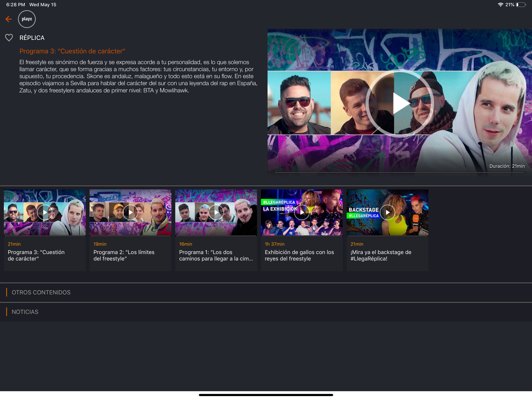Screen dimensions: 532x399
Task: Open 'Los límites del freestyle' episode title
Action: click(x=124, y=255)
